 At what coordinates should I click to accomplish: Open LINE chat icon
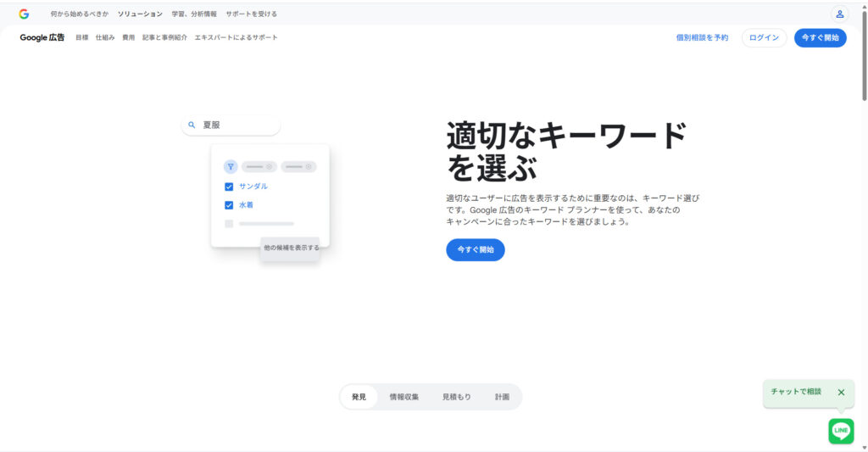841,431
